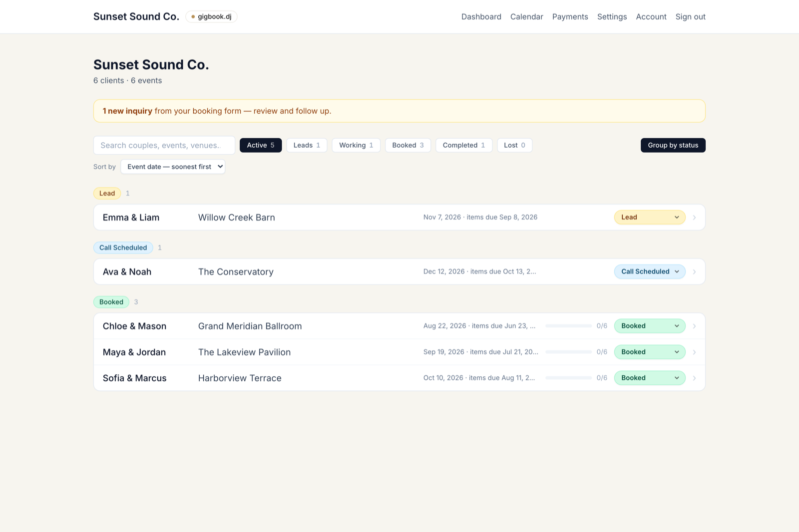Image resolution: width=799 pixels, height=532 pixels.
Task: Click 6 clients · 6 events summary
Action: (x=128, y=80)
